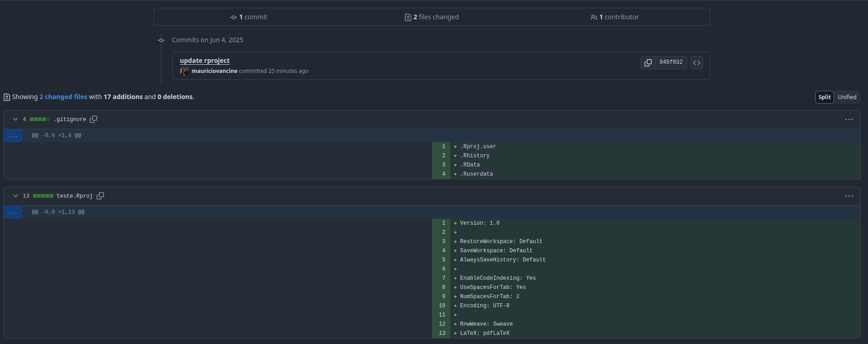Switch diff view to Unified
The width and height of the screenshot is (868, 344).
pos(846,97)
